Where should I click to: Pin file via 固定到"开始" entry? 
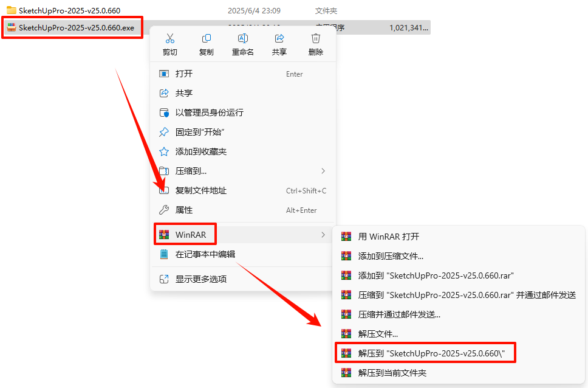(242, 132)
